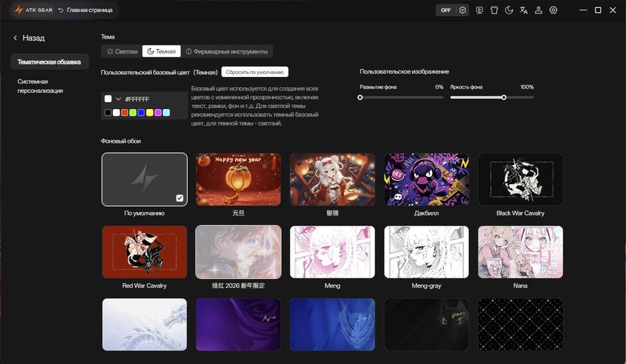626x364 pixels.
Task: Select the black cat-ears wallpaper
Action: [426, 325]
